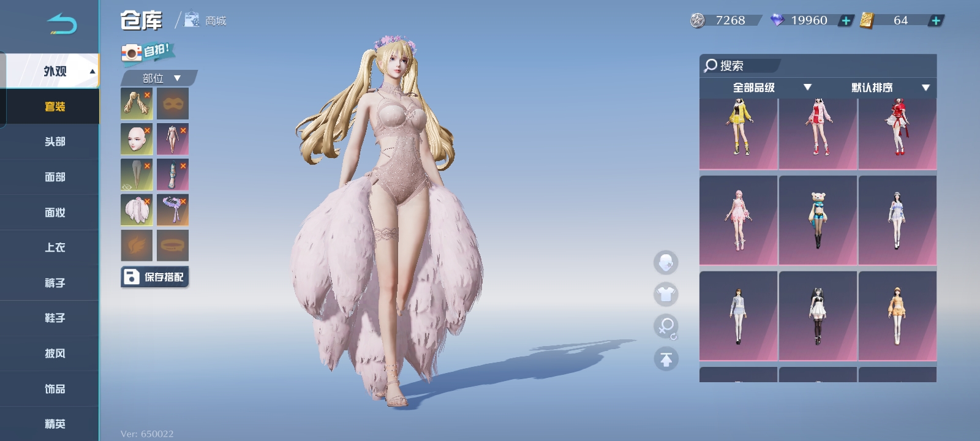Select the 面妆 makeup tab
980x441 pixels.
50,213
